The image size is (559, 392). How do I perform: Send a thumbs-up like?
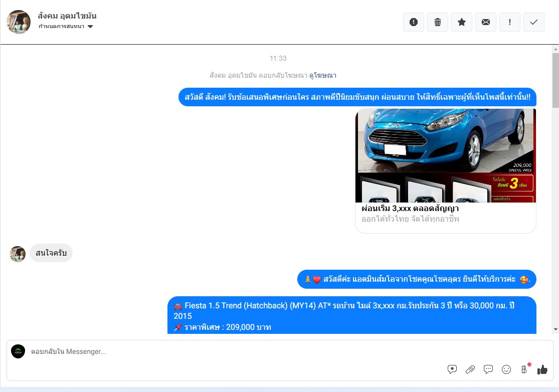[542, 369]
